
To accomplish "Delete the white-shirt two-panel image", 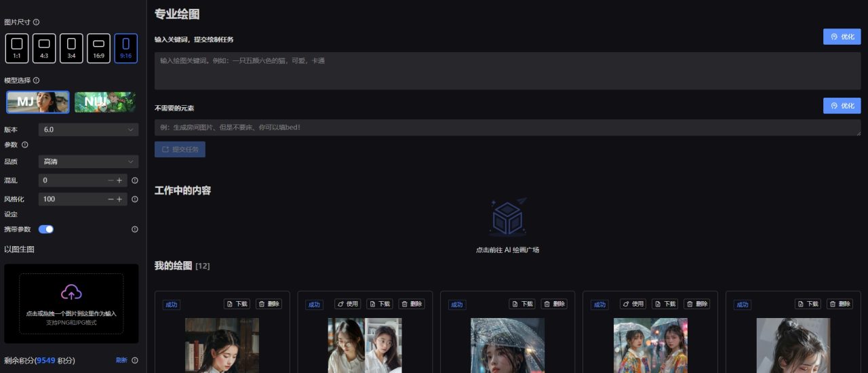I will tap(412, 304).
